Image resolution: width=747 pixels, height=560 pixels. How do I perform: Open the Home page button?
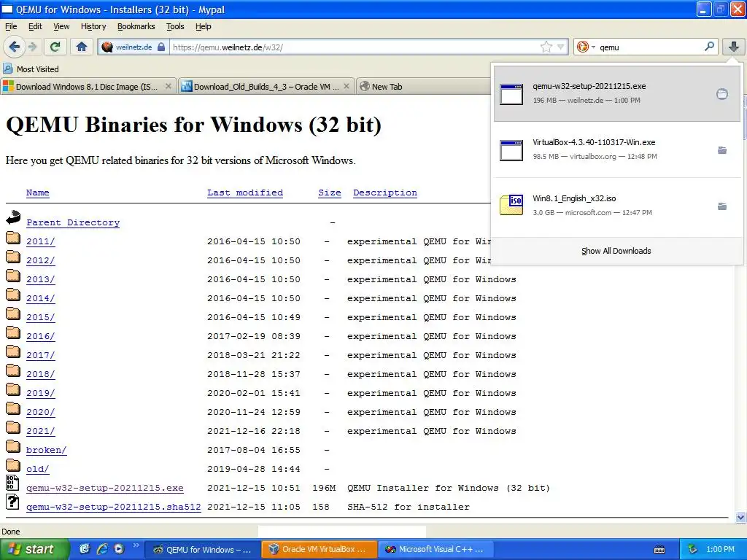[x=82, y=47]
